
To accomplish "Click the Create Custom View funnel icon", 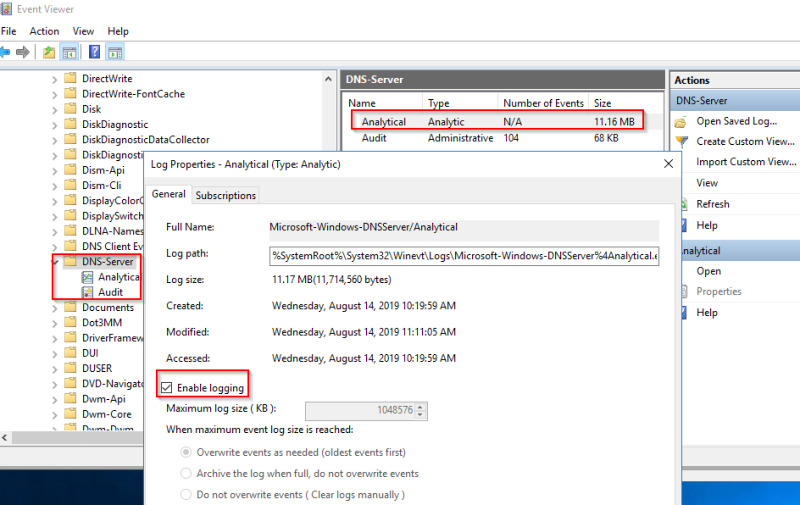I will pyautogui.click(x=681, y=141).
